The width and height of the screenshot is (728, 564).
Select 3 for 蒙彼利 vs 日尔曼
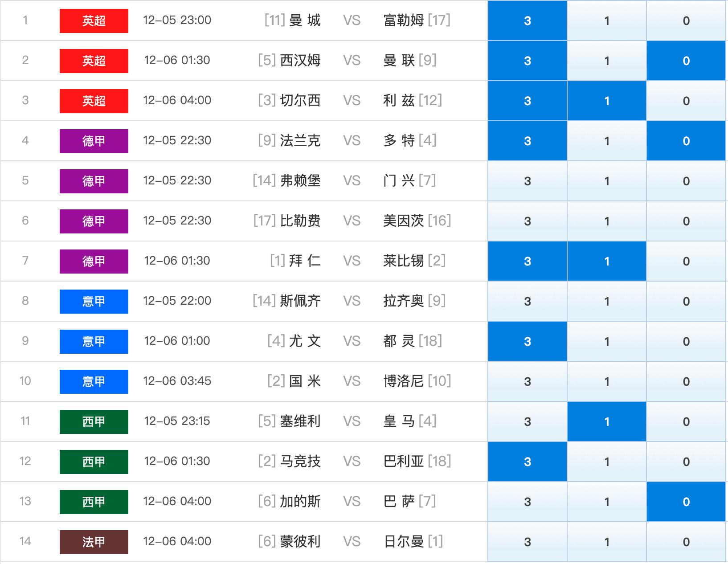click(x=528, y=542)
